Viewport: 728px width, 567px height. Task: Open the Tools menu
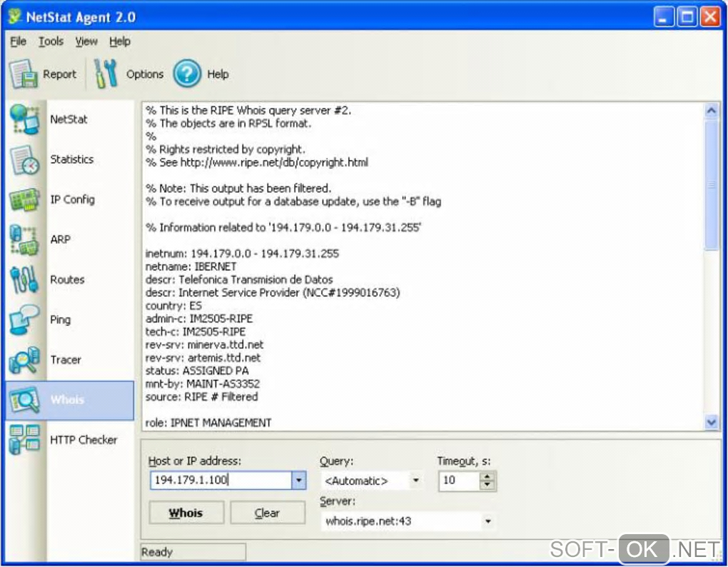51,41
